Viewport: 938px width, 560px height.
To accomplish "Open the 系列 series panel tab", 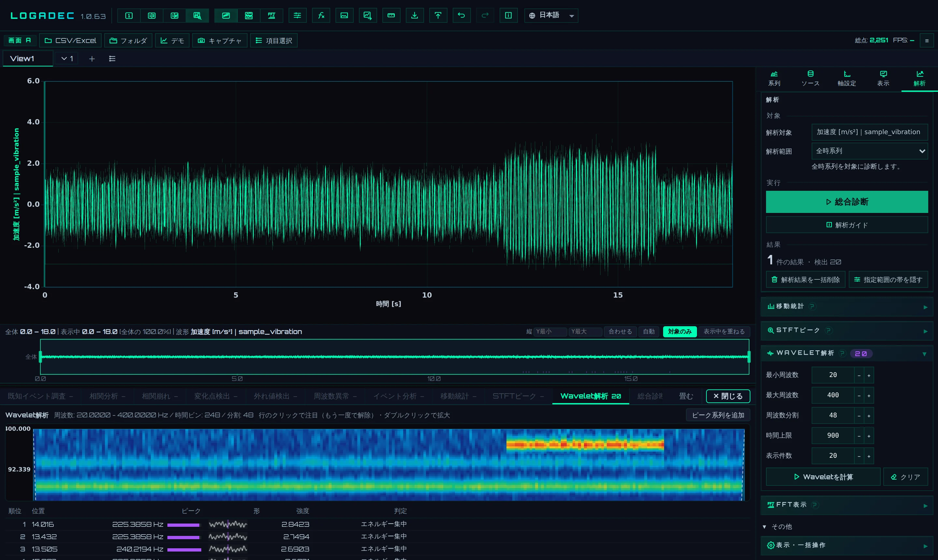I will 774,78.
